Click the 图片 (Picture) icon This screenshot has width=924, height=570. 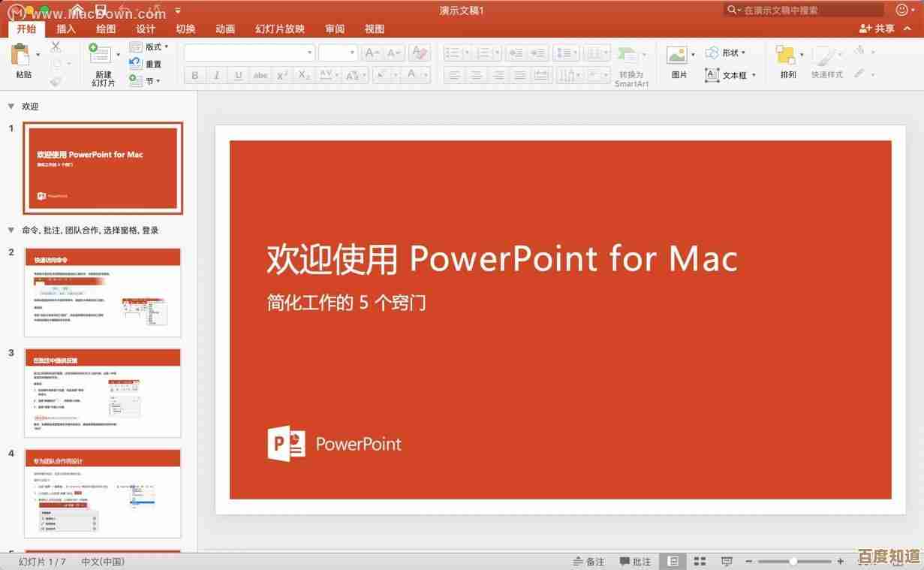click(x=676, y=54)
